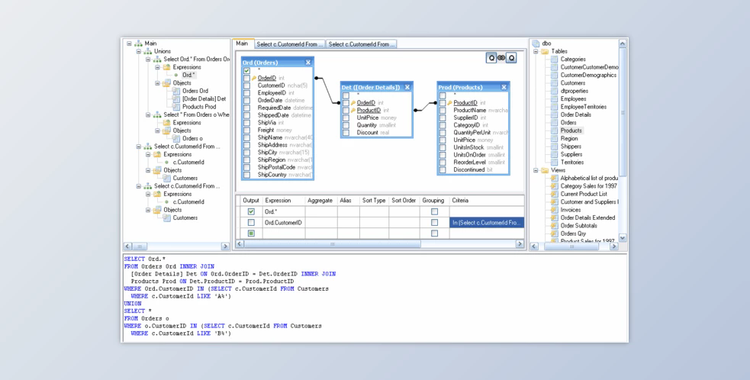Click the Categories table icon in dbo tree
The width and height of the screenshot is (750, 380).
pyautogui.click(x=554, y=59)
